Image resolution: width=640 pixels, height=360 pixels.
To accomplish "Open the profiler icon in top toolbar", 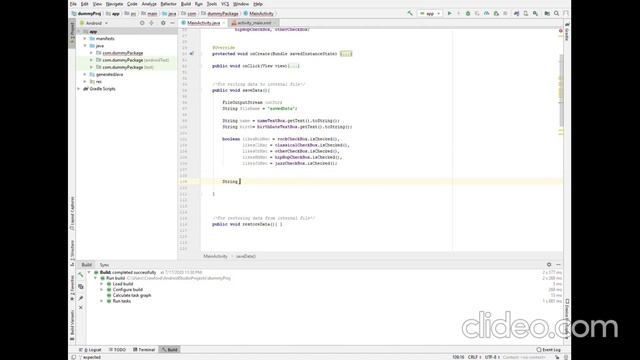I will 487,13.
